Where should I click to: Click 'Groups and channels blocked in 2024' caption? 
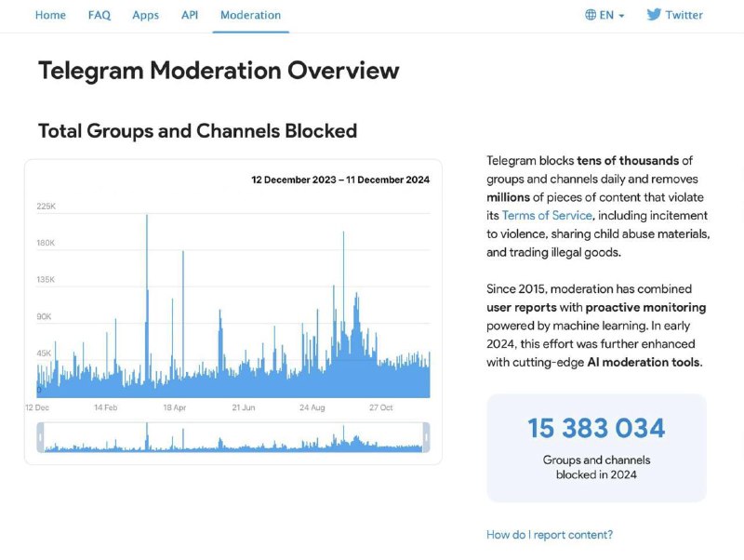tap(596, 468)
